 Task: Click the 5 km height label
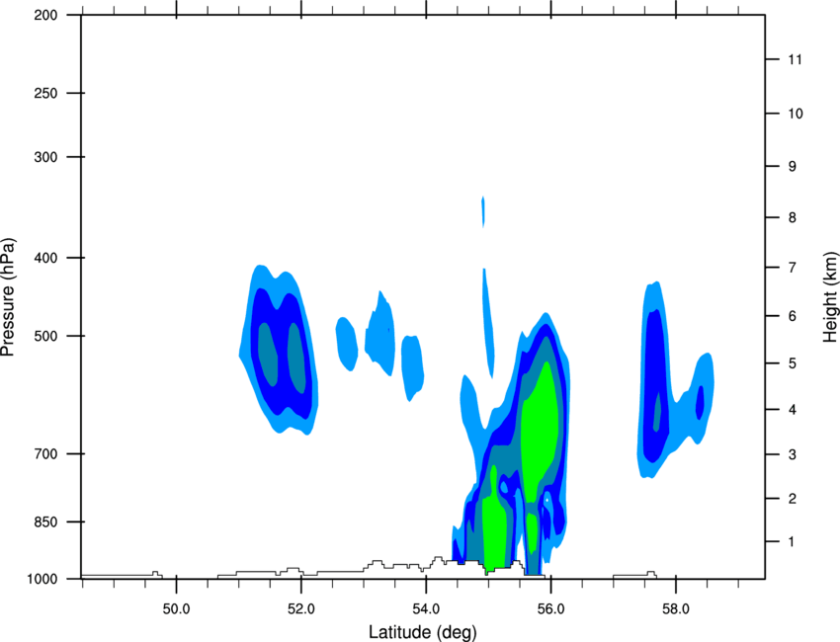pos(793,363)
